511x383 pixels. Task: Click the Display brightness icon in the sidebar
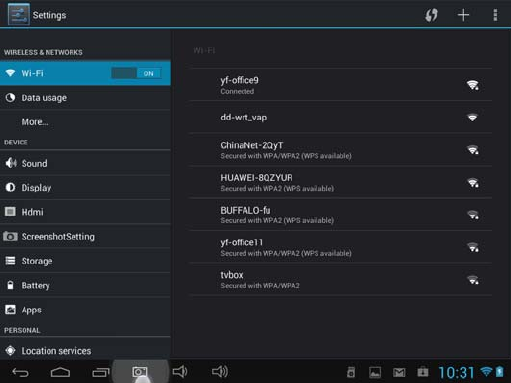click(10, 187)
